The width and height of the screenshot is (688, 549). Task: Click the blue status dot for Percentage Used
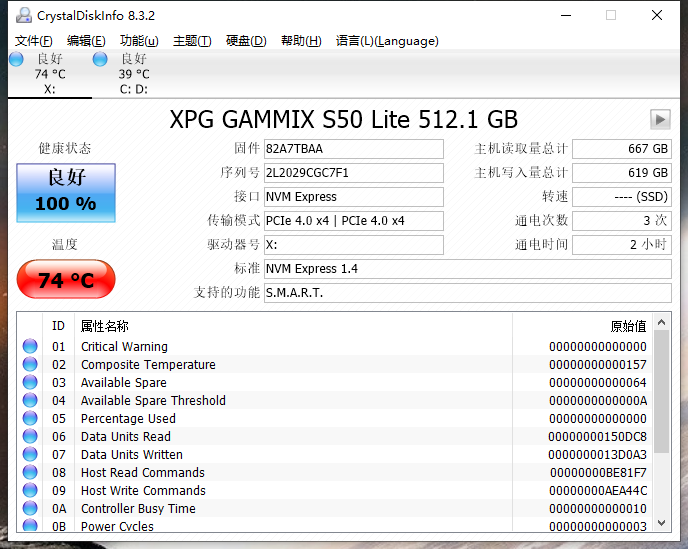[x=30, y=418]
